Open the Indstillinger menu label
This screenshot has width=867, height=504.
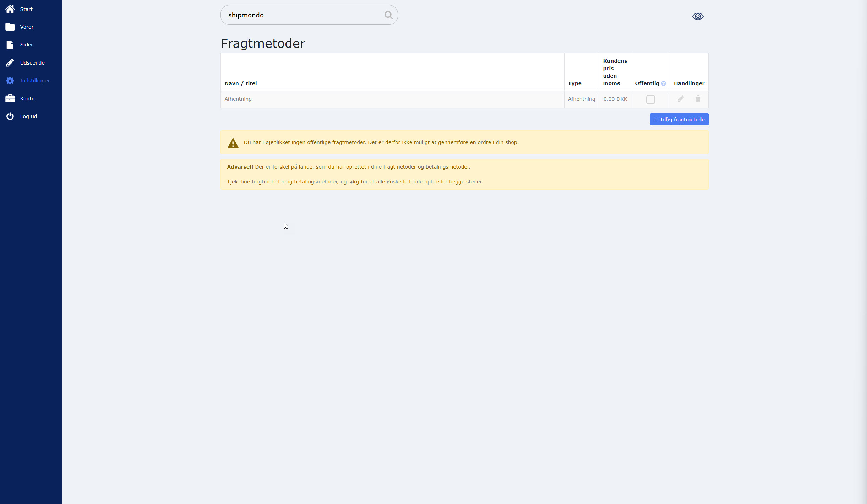click(x=35, y=81)
